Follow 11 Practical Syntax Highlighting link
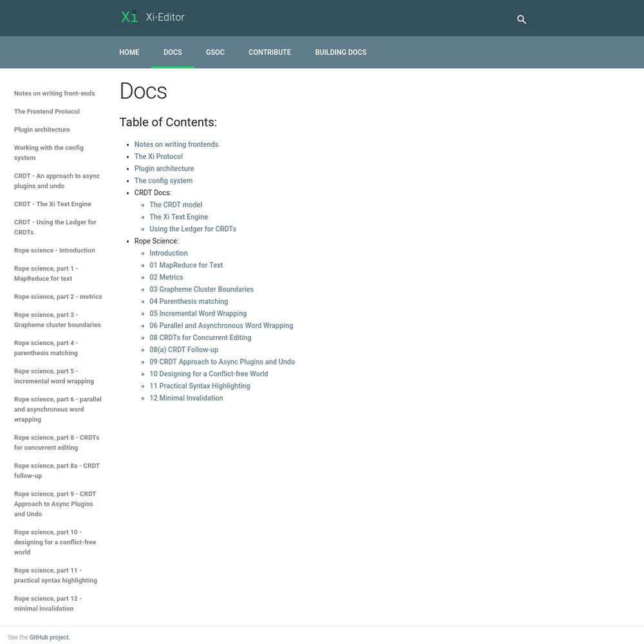The height and width of the screenshot is (644, 644). pos(200,386)
